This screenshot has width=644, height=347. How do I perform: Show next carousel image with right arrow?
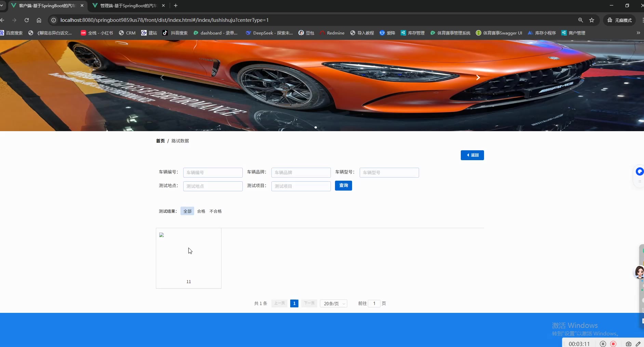[x=478, y=78]
